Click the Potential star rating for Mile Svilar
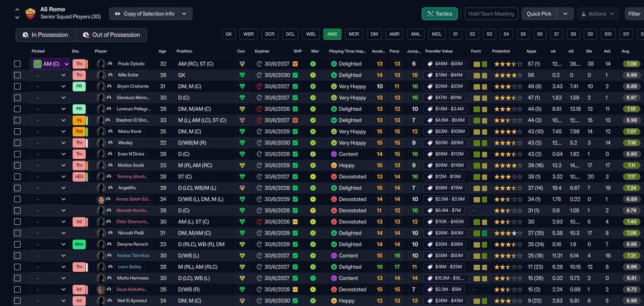 [508, 75]
